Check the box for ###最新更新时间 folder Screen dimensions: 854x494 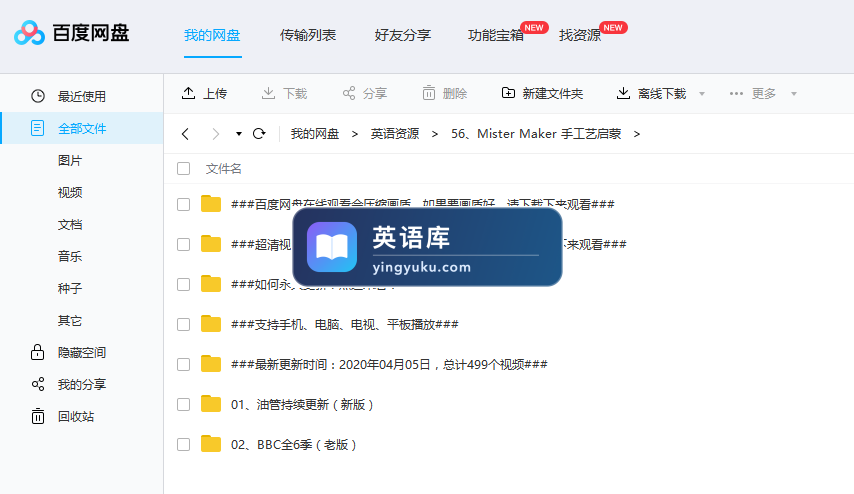point(184,364)
